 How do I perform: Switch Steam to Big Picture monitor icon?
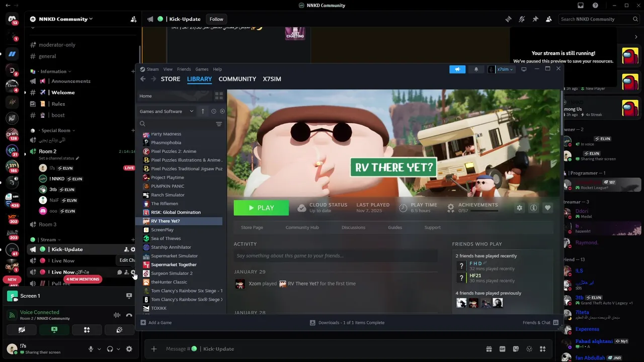click(x=524, y=69)
